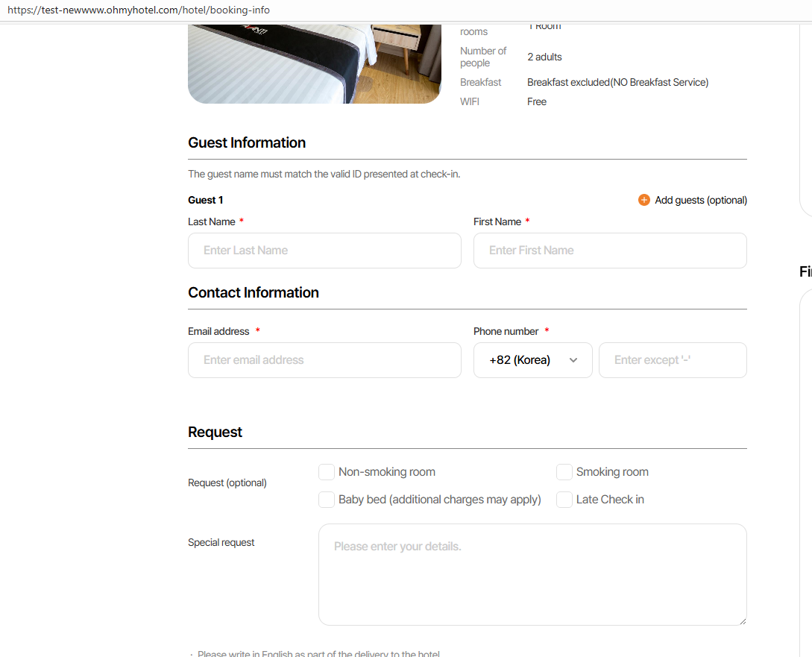Screen dimensions: 812x657
Task: Click the orange plus icon for adding guests
Action: pos(644,200)
